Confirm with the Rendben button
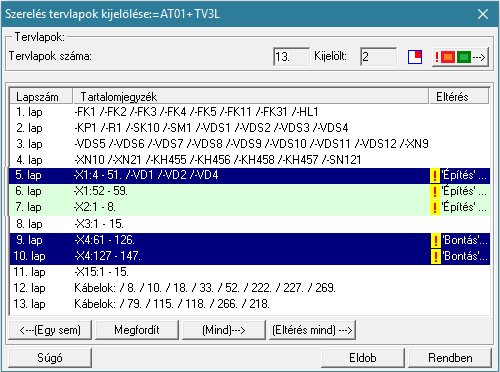This screenshot has height=372, width=500. click(x=450, y=358)
